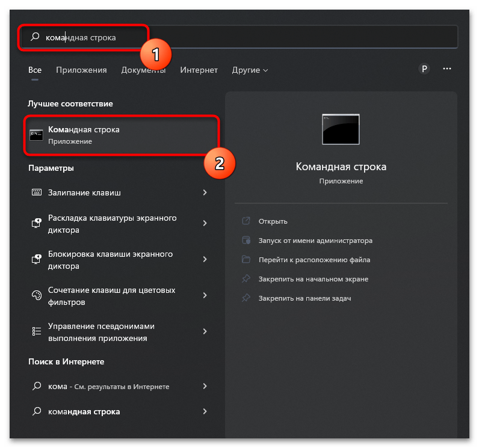The height and width of the screenshot is (448, 479).
Task: Expand 'Сочетание клавиш для цветовых фильтров' chevron
Action: [205, 295]
